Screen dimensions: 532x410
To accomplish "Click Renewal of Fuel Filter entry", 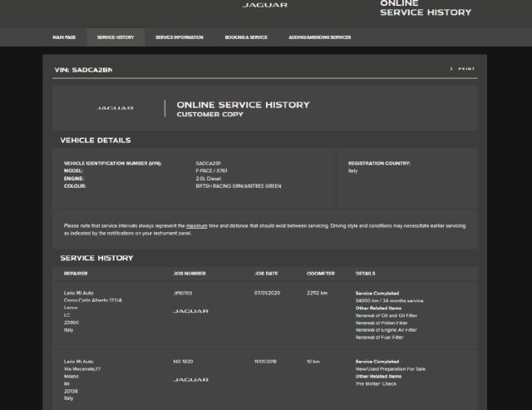I will (x=380, y=338).
